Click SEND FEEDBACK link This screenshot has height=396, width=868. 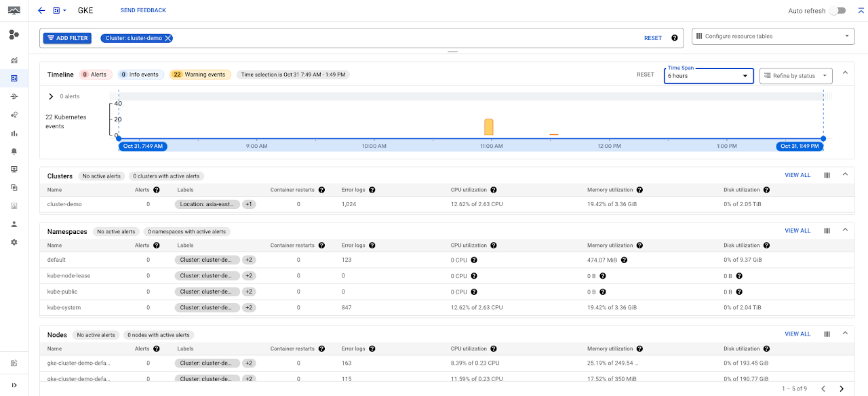click(143, 11)
